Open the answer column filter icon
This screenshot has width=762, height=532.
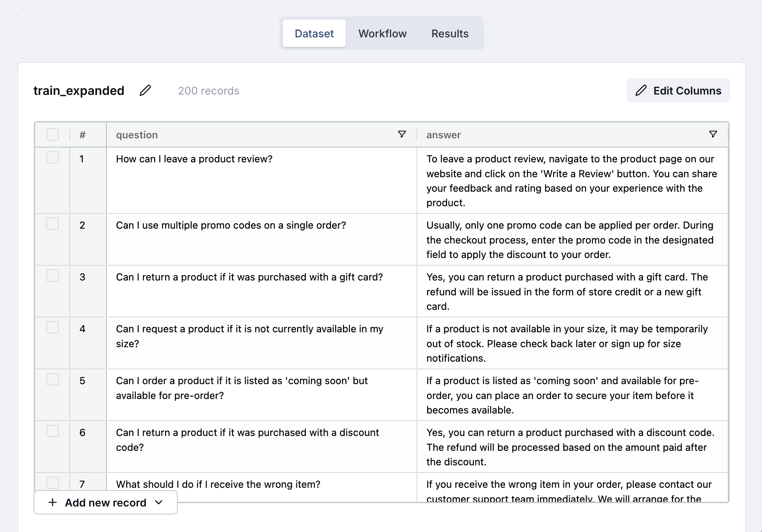pyautogui.click(x=713, y=135)
